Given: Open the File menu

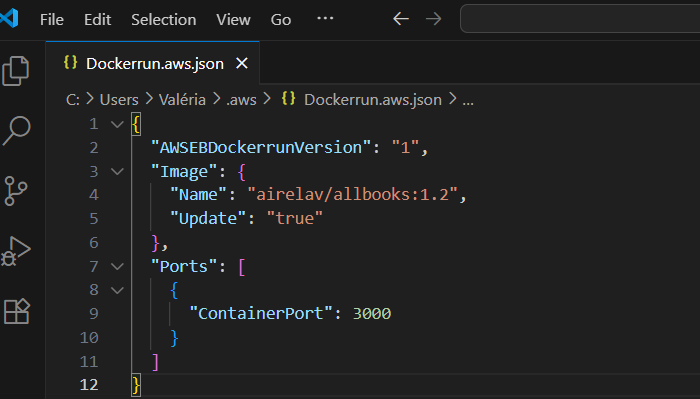Looking at the screenshot, I should click(52, 20).
